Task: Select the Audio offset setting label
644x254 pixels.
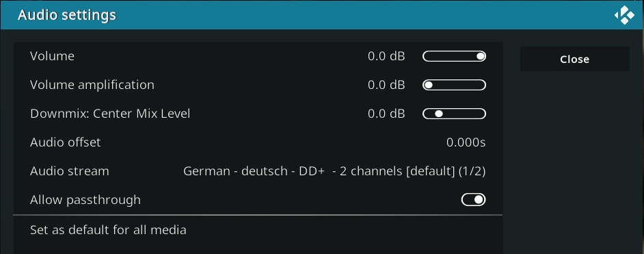Action: 66,142
